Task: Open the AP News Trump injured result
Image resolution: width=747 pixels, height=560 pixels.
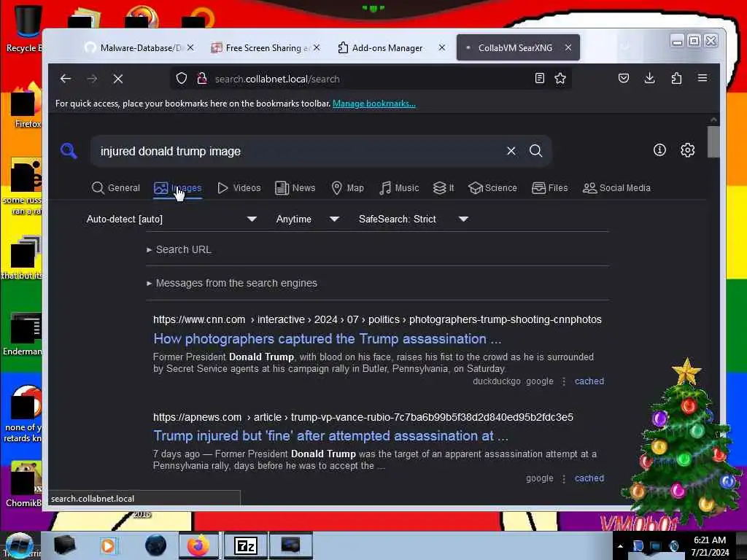Action: [x=330, y=436]
